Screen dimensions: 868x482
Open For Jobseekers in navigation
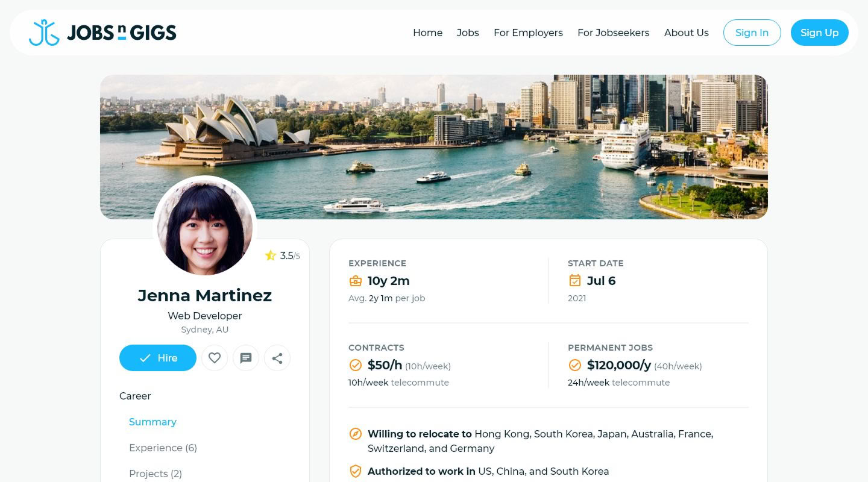613,33
